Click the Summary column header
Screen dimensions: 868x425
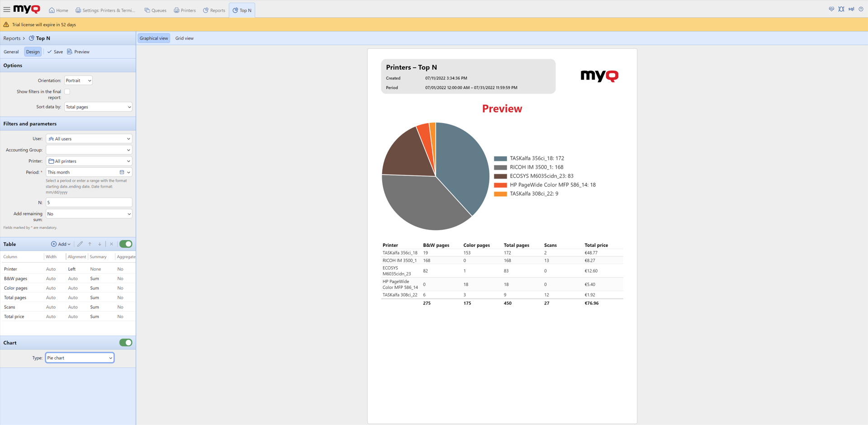click(x=98, y=257)
